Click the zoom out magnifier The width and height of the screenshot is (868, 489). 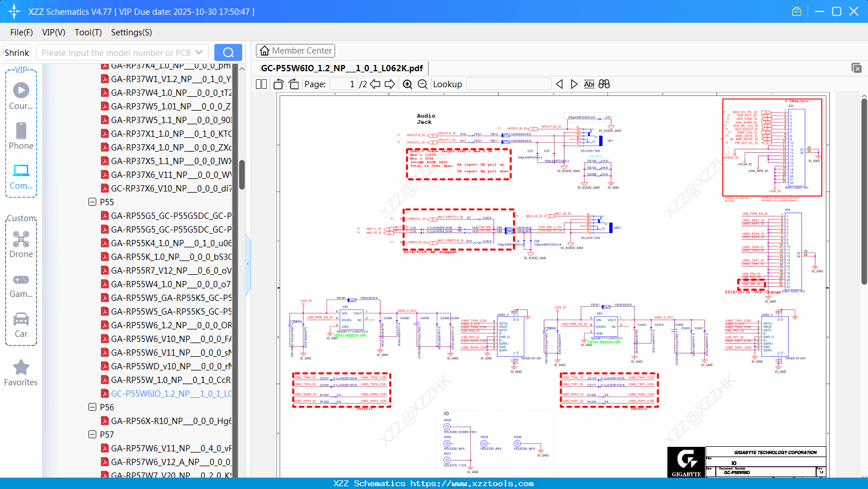point(422,84)
